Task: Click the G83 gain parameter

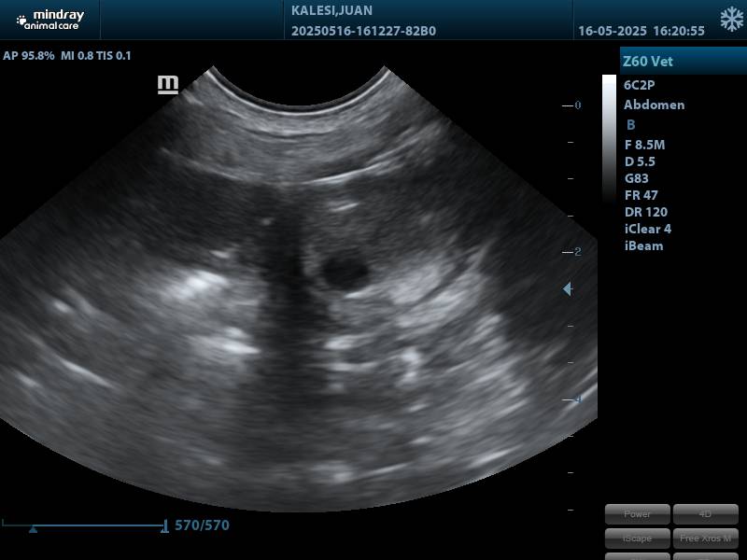Action: pyautogui.click(x=636, y=178)
